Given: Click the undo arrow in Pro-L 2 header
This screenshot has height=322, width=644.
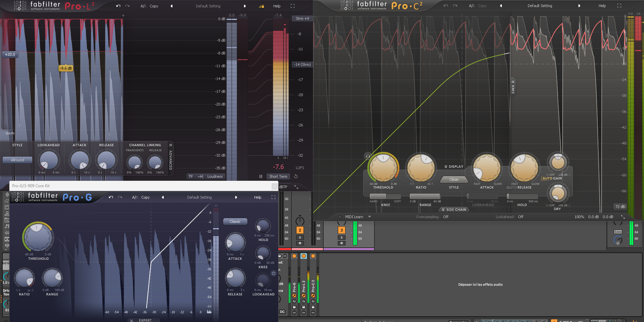Looking at the screenshot, I should click(x=118, y=6).
